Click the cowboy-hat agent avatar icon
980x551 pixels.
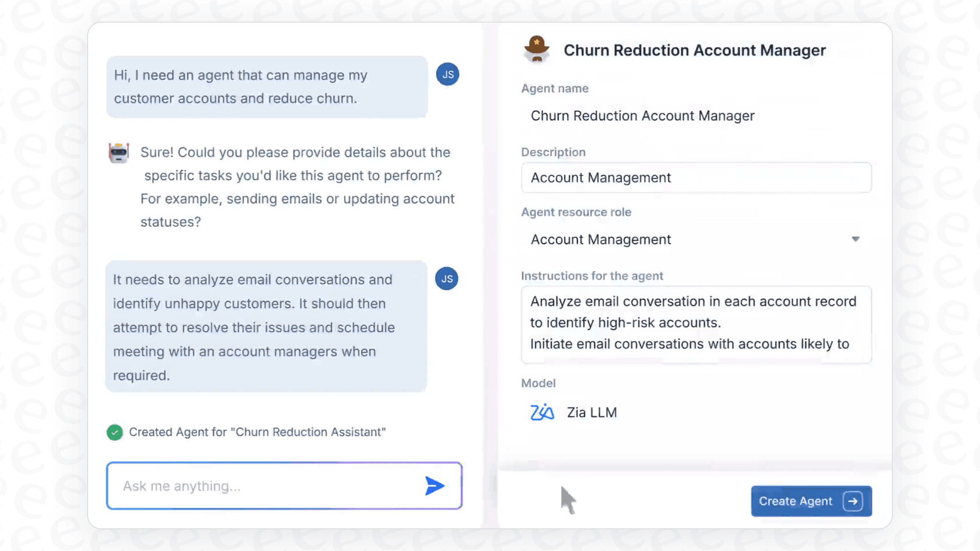point(536,50)
